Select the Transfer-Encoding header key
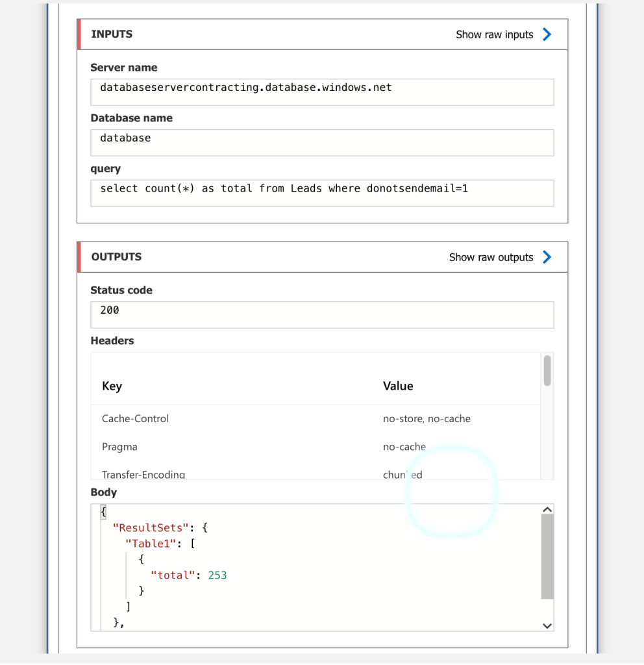This screenshot has height=665, width=644. [143, 475]
